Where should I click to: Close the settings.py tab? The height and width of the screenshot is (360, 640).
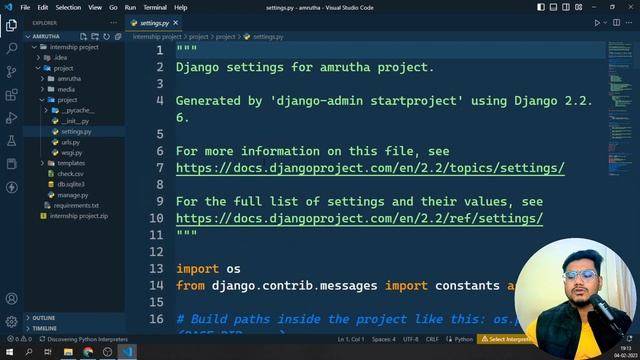tap(176, 23)
